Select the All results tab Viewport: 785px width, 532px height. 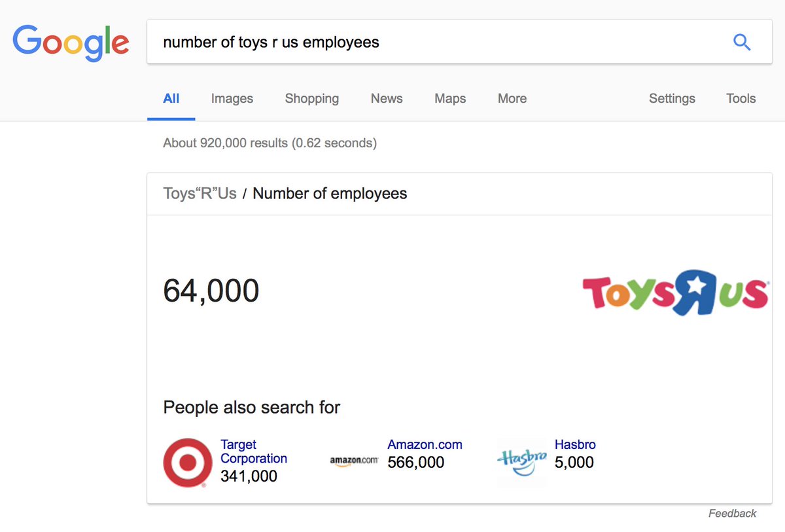click(171, 99)
